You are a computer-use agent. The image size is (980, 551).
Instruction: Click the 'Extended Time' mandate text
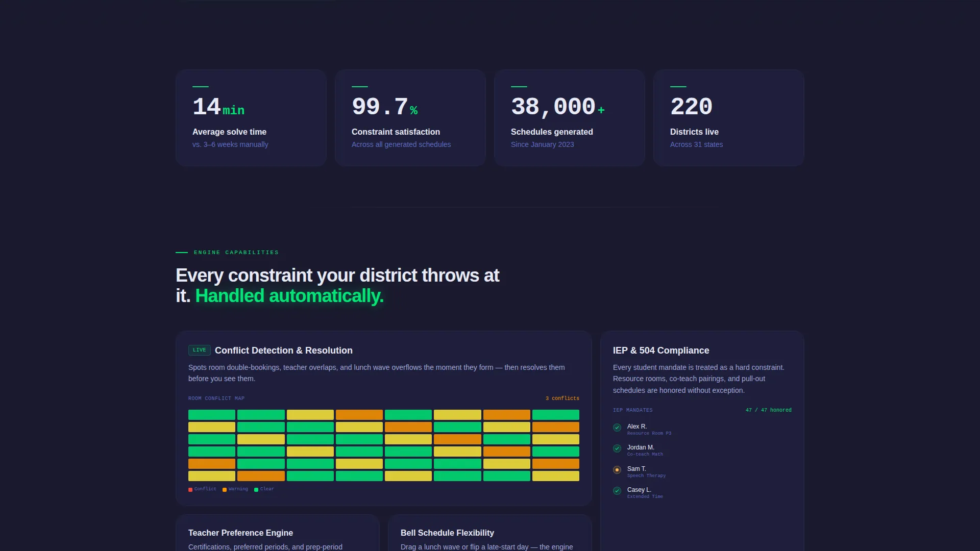645,497
